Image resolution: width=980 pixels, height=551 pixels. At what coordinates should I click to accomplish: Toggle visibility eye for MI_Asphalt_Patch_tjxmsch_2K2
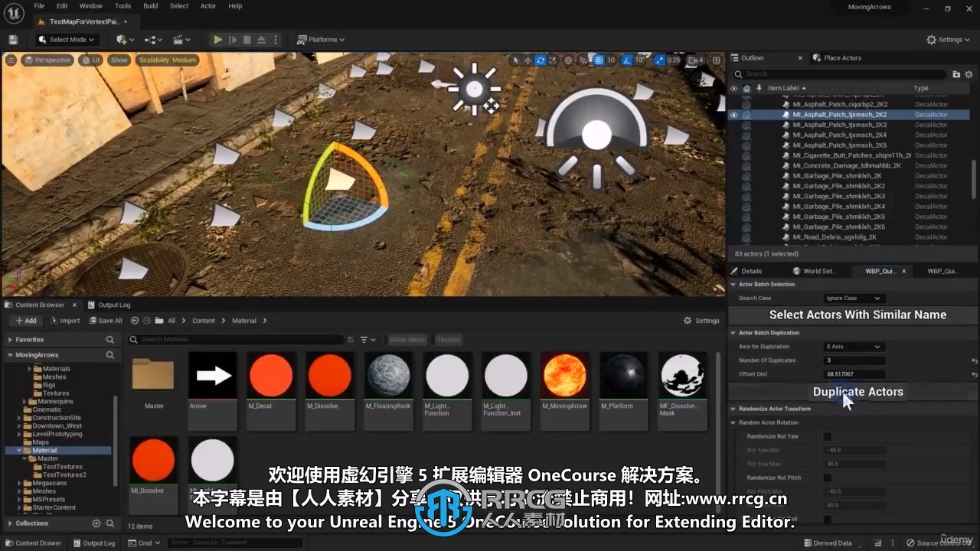pyautogui.click(x=733, y=115)
